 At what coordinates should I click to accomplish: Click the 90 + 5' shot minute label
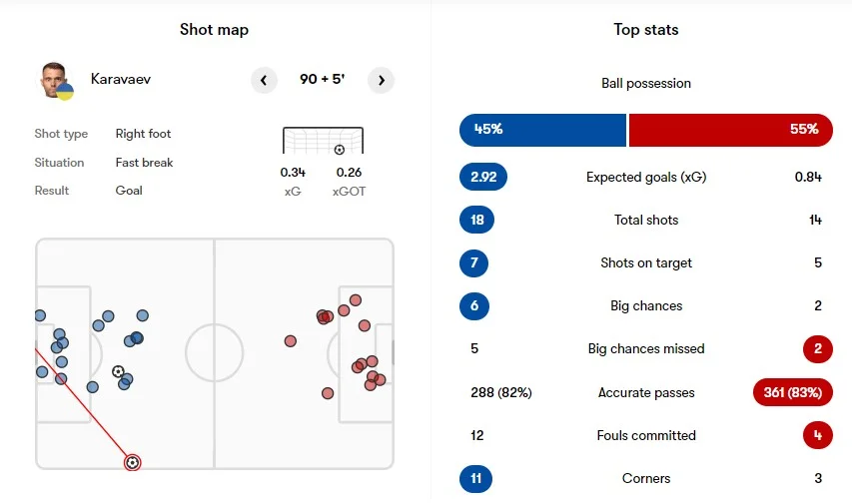pyautogui.click(x=322, y=80)
